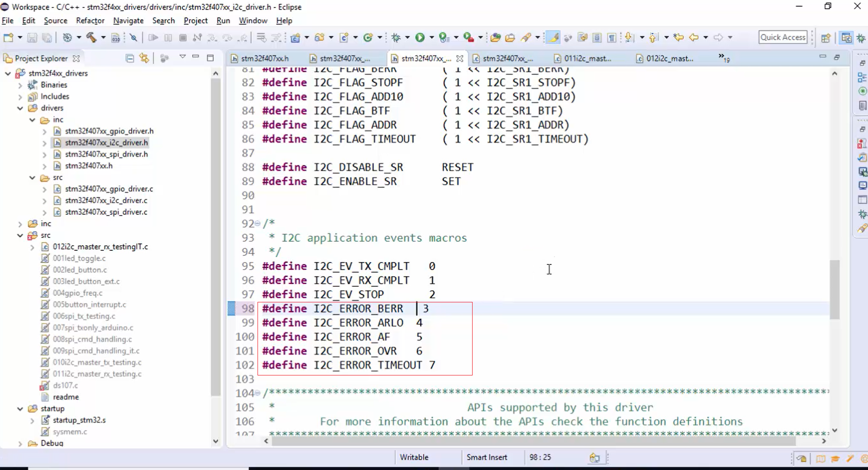The height and width of the screenshot is (470, 868).
Task: Collapse the drivers folder node
Action: [x=20, y=108]
